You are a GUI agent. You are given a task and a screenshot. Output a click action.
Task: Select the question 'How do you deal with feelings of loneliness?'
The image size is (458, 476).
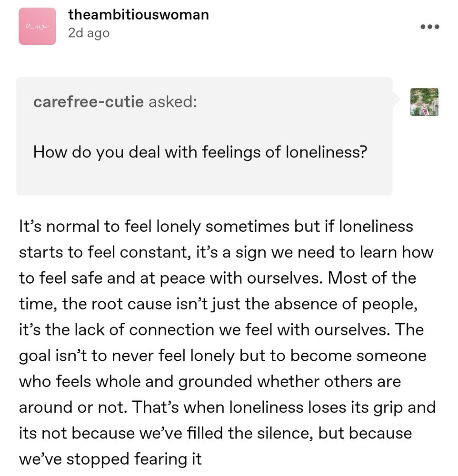pos(200,152)
